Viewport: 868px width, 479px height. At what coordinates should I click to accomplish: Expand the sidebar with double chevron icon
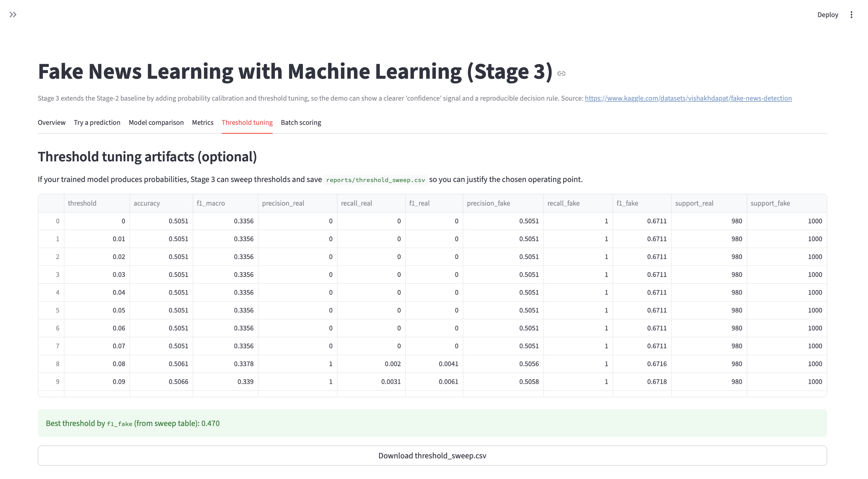tap(13, 14)
